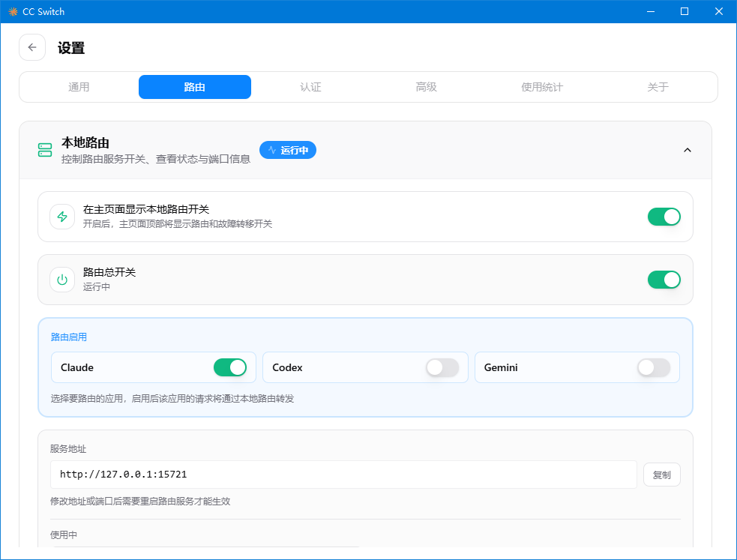Click the lightning bolt icon

62,217
